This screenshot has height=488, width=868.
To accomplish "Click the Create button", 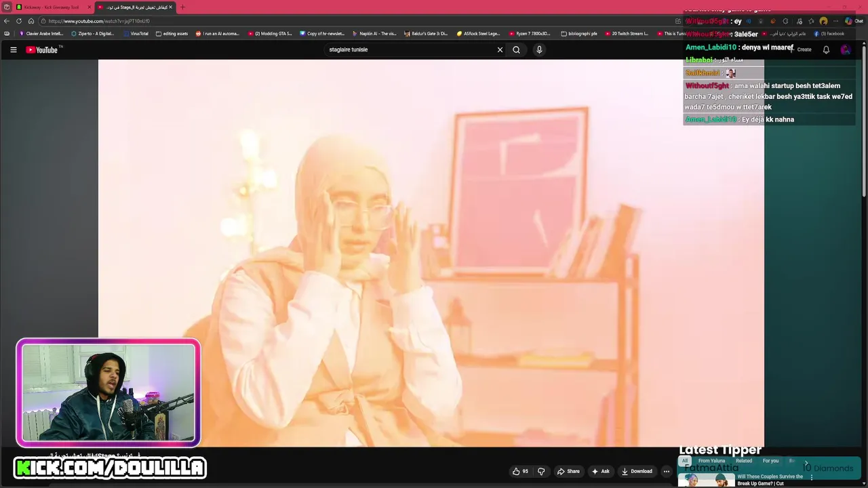I will (x=800, y=49).
